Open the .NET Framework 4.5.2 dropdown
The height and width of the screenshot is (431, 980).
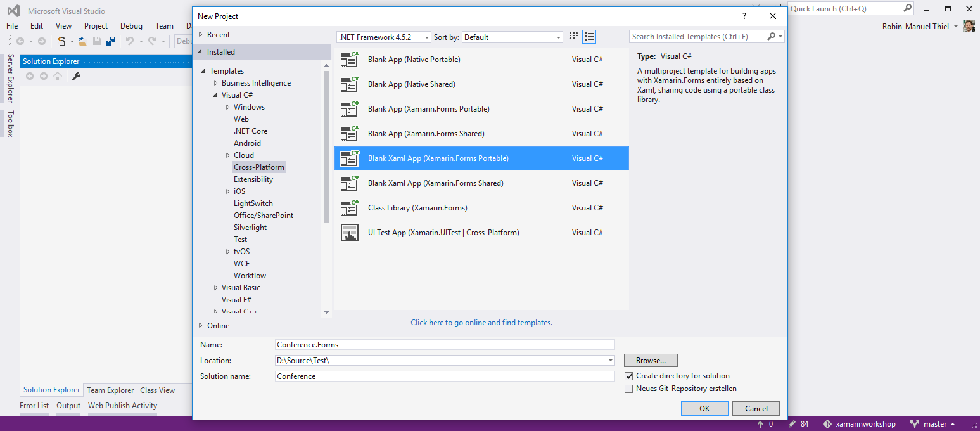tap(384, 37)
